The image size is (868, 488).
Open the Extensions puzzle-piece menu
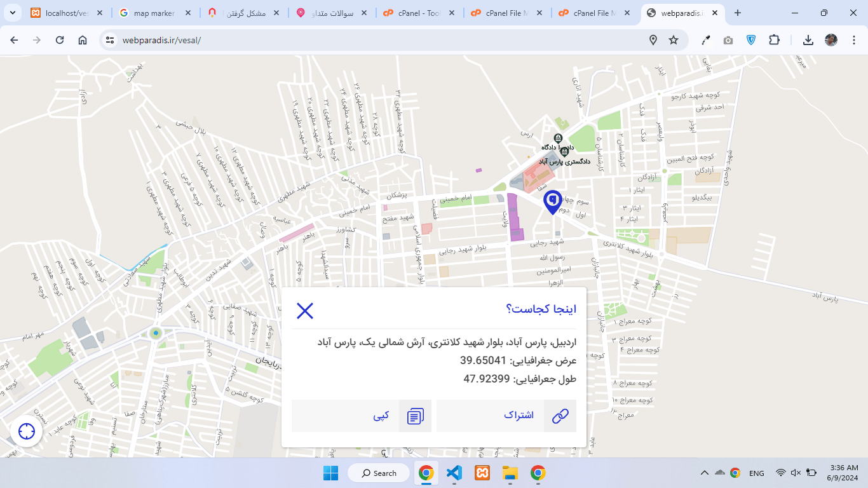tap(774, 40)
